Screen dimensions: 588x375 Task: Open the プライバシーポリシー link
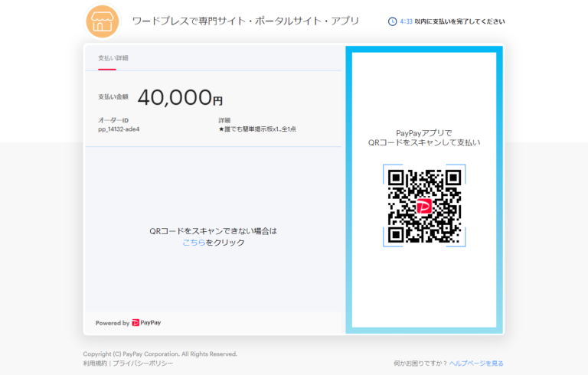pyautogui.click(x=142, y=363)
